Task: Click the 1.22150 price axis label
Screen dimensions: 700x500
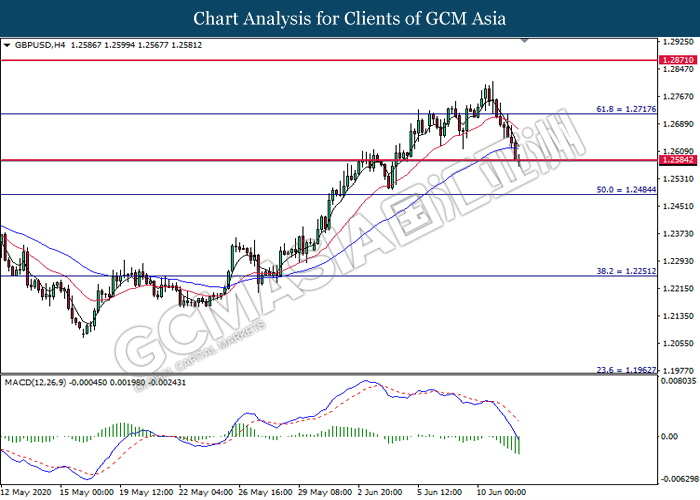Action: tap(678, 288)
